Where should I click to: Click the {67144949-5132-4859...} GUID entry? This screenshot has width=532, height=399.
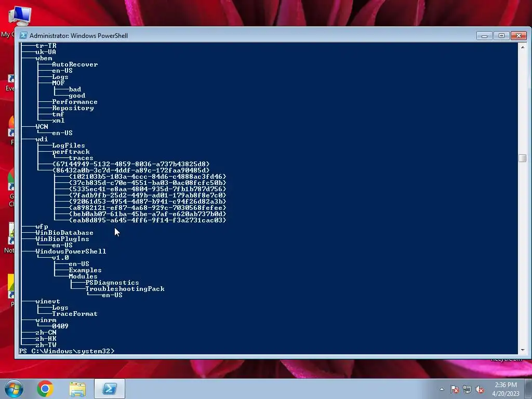click(x=131, y=164)
